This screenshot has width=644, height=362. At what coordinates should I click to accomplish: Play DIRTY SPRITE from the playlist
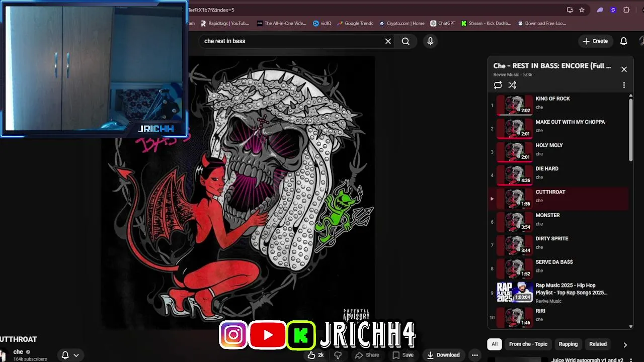[x=558, y=245]
